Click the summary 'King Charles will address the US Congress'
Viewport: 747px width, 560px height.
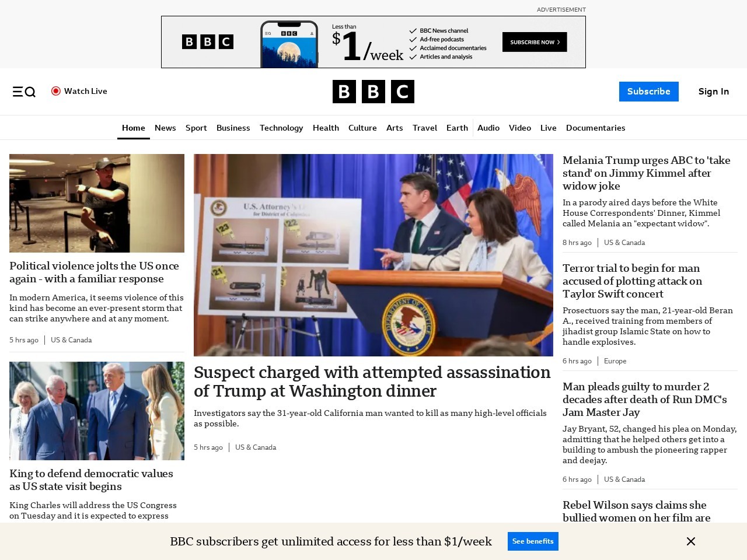[93, 510]
